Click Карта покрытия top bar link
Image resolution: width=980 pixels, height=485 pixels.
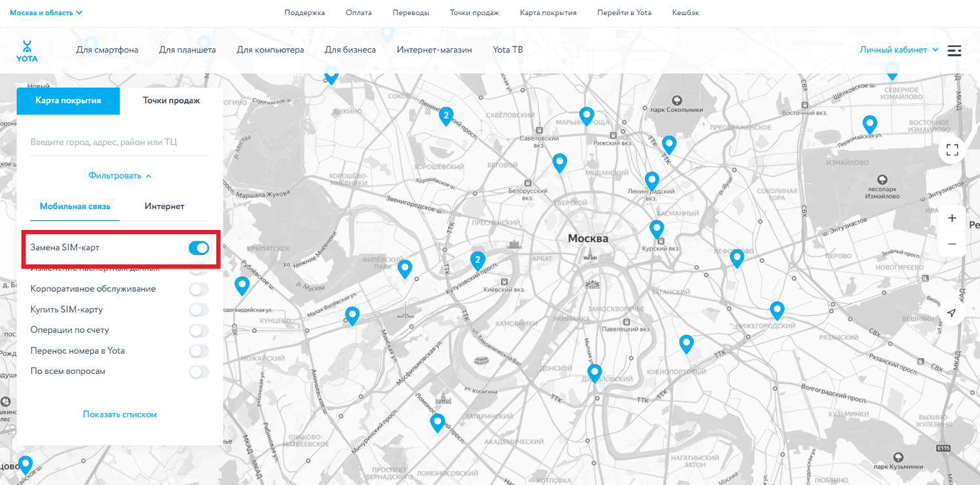point(548,12)
